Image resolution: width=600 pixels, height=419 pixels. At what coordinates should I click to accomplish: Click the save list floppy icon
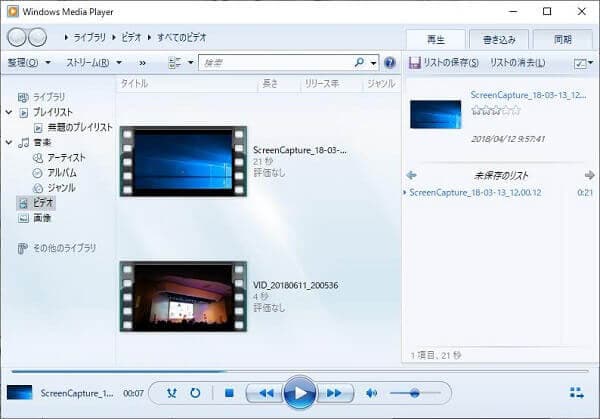414,62
